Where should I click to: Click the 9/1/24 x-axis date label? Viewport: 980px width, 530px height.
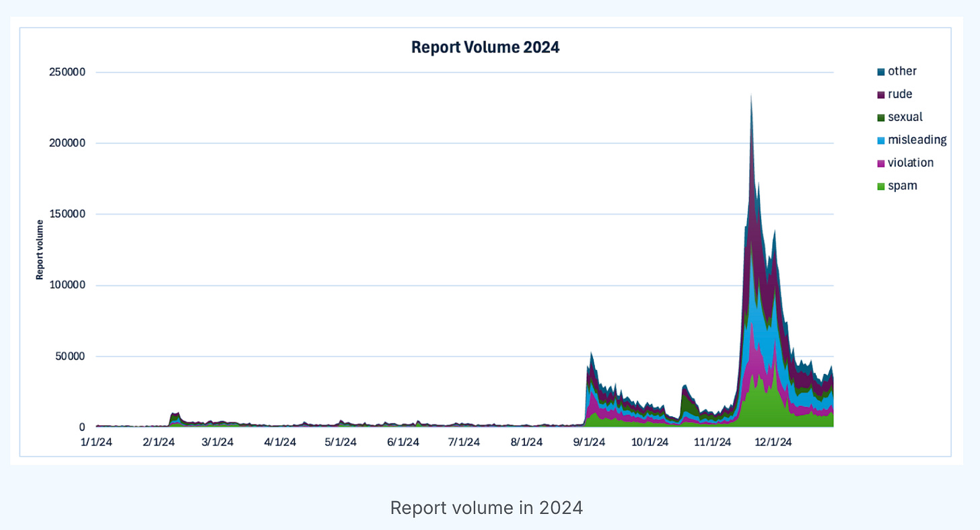pos(589,443)
